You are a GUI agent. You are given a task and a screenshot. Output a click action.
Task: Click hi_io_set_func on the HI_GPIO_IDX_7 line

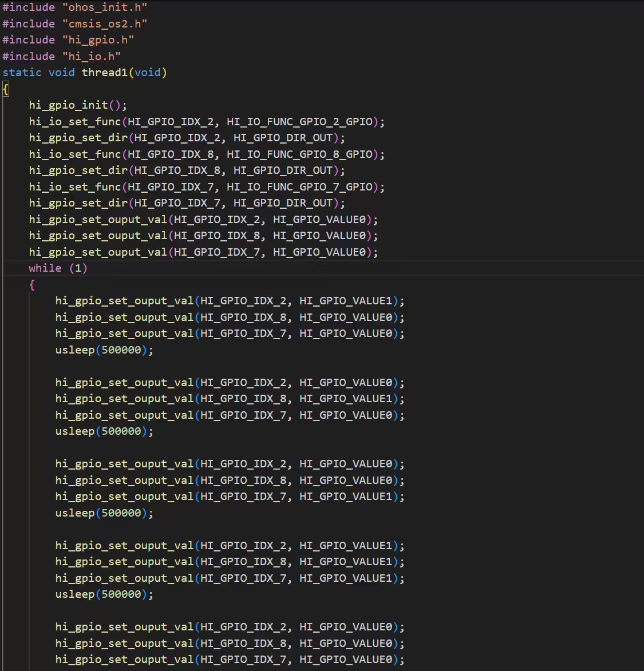coord(75,186)
